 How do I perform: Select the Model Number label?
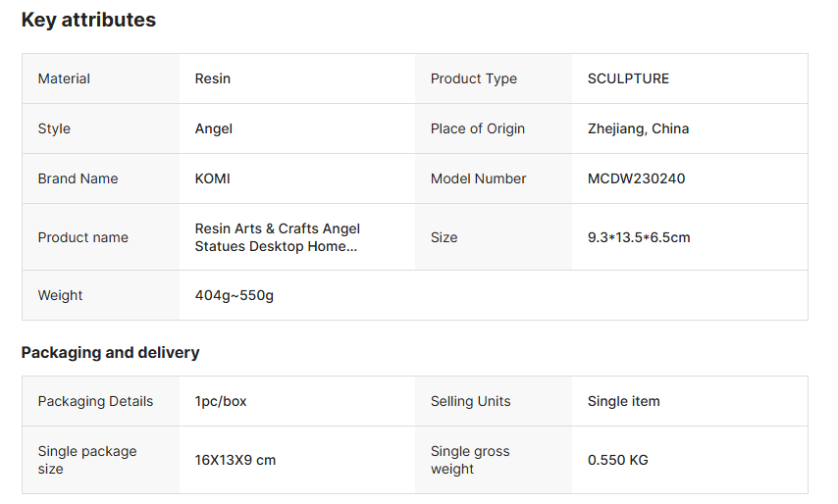click(x=479, y=178)
